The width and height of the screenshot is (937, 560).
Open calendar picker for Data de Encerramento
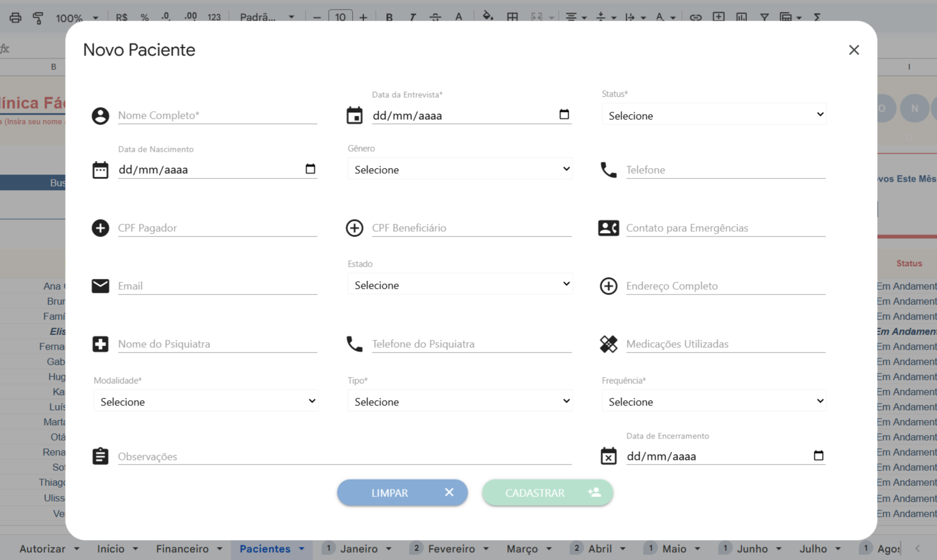(x=818, y=455)
